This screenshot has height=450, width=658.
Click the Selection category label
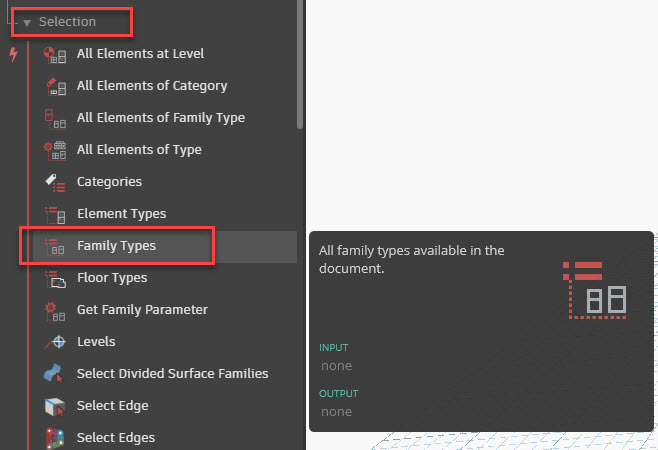(68, 22)
